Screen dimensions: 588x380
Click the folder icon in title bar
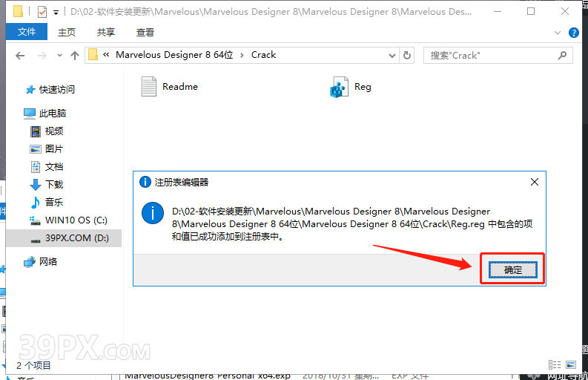18,12
